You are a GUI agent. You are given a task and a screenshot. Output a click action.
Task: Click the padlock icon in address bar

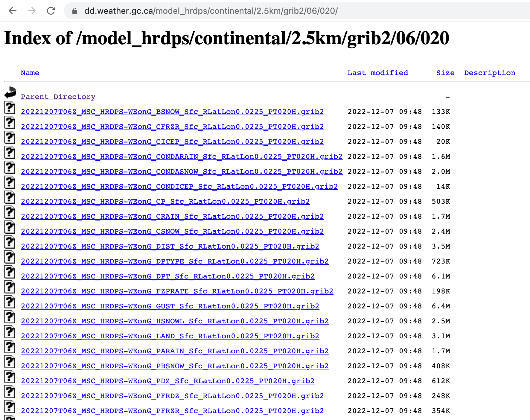[x=75, y=11]
